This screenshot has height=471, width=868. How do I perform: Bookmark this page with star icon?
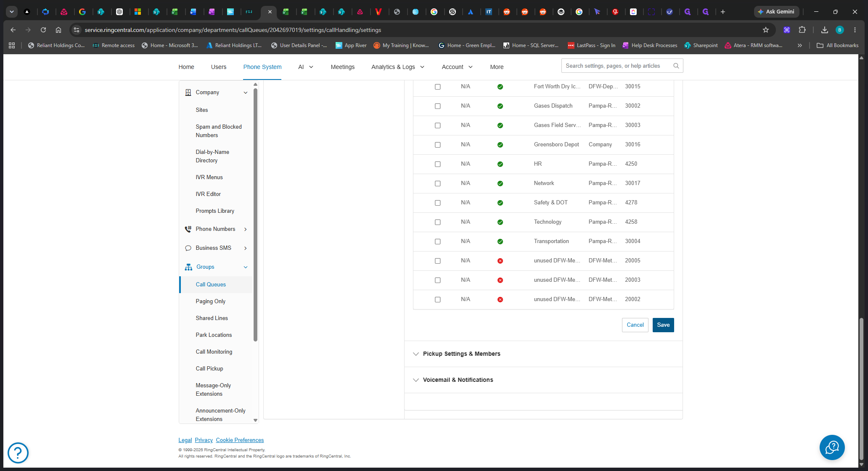tap(766, 30)
